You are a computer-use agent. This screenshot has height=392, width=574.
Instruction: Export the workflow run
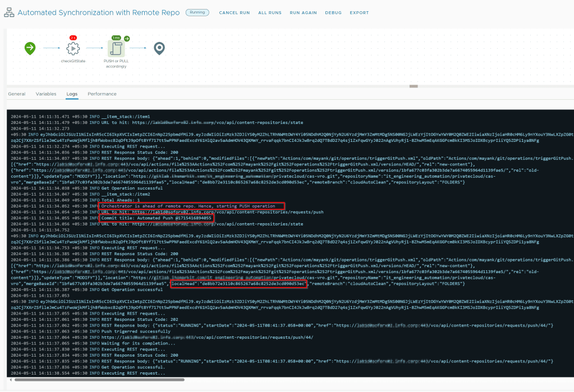[x=359, y=12]
